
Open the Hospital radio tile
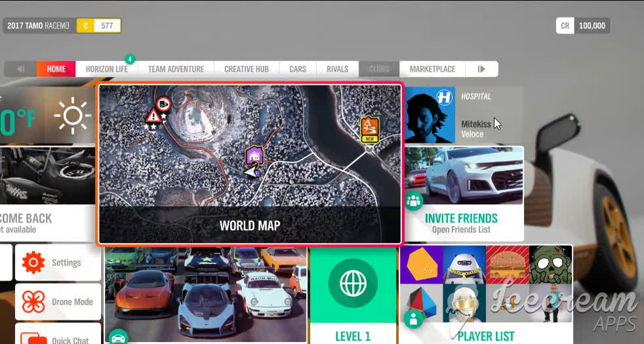pos(464,115)
